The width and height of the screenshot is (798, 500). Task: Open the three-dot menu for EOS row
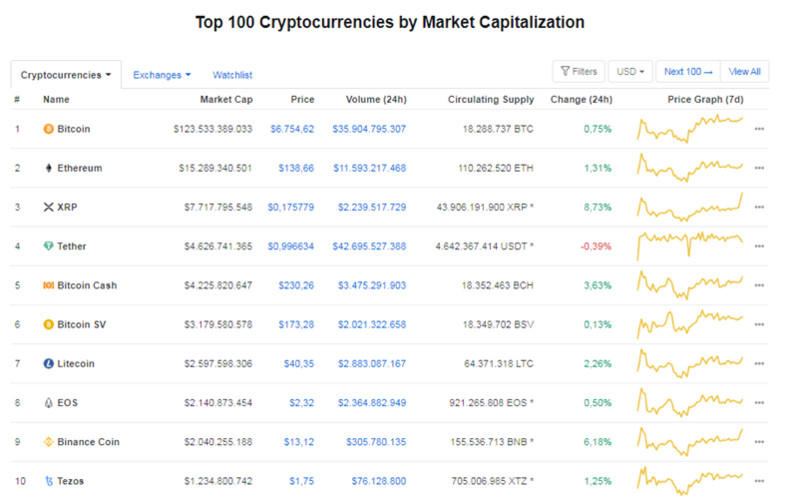[759, 403]
